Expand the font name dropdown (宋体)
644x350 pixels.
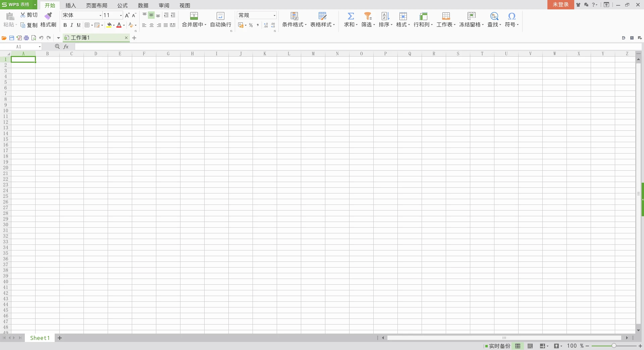(x=100, y=15)
